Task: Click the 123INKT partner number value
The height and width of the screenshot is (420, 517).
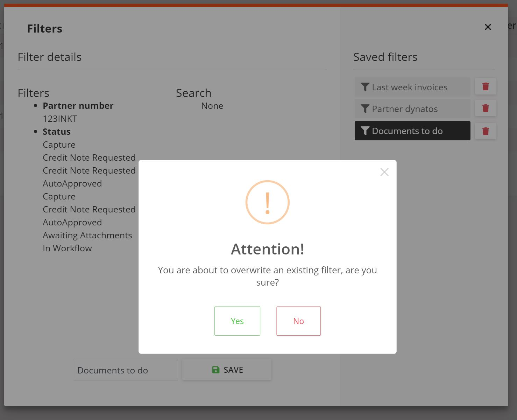Action: [x=60, y=119]
